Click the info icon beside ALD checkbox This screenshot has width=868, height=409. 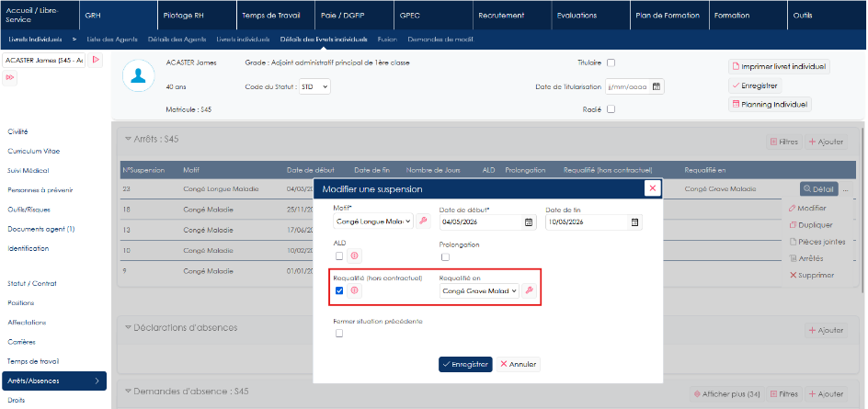pos(354,256)
